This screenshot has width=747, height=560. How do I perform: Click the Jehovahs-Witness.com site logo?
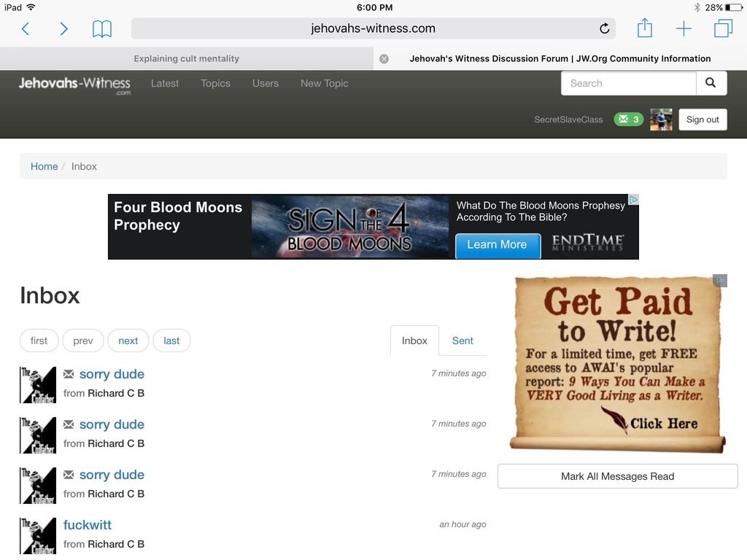pyautogui.click(x=74, y=85)
